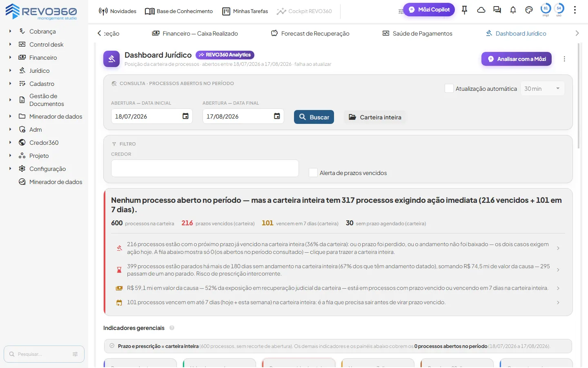Viewport: 588px width, 368px height.
Task: Toggle Atualização automática checkbox
Action: pyautogui.click(x=449, y=88)
